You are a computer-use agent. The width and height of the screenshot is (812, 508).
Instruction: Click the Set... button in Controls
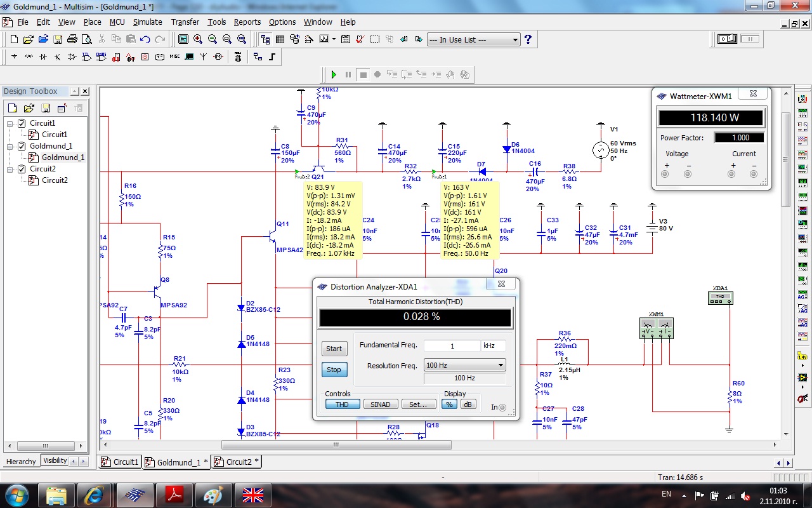point(417,404)
